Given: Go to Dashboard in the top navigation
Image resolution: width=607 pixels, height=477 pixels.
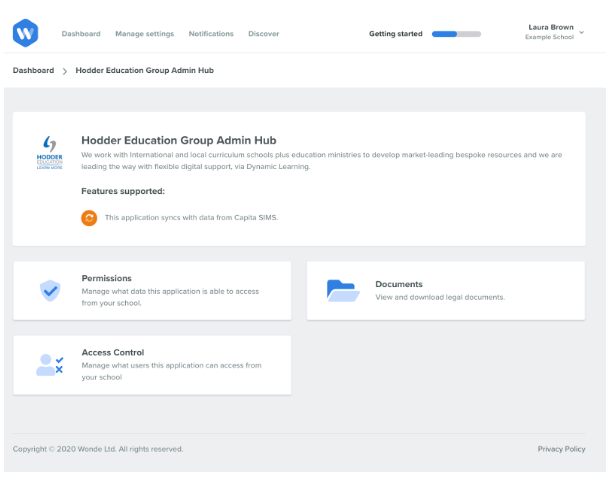Looking at the screenshot, I should point(81,34).
